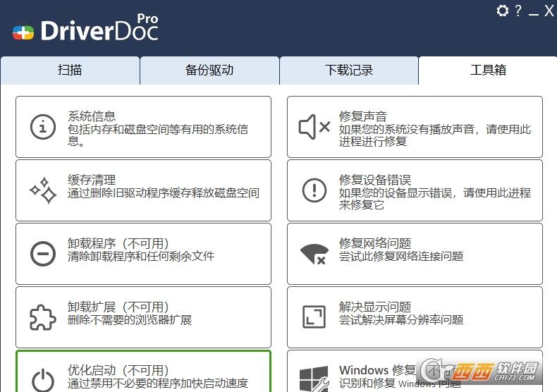Select the 工具箱 tab

click(488, 71)
